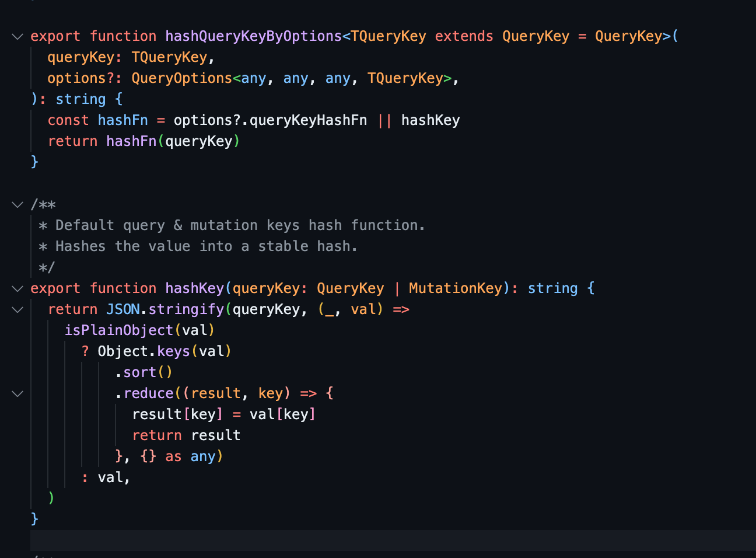Click the 'Default query & mutation keys' comment line
Image resolution: width=756 pixels, height=558 pixels.
[239, 225]
